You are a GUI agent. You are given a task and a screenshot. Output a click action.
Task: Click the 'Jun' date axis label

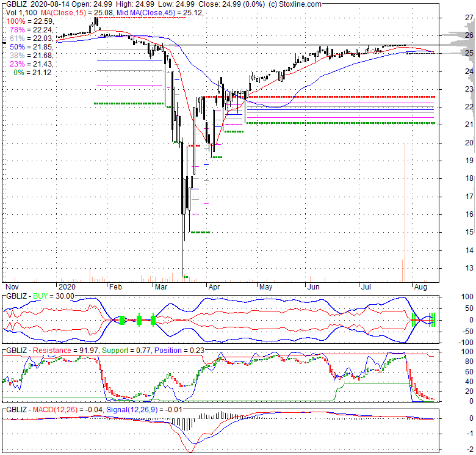click(313, 287)
